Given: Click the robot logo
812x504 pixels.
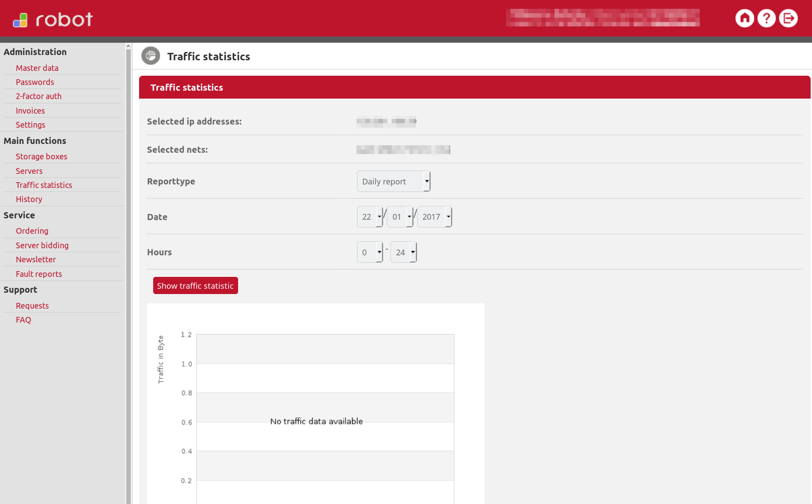Looking at the screenshot, I should coord(53,19).
